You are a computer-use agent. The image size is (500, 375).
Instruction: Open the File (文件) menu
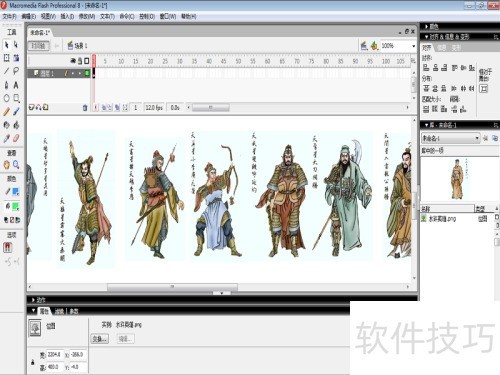(x=9, y=16)
